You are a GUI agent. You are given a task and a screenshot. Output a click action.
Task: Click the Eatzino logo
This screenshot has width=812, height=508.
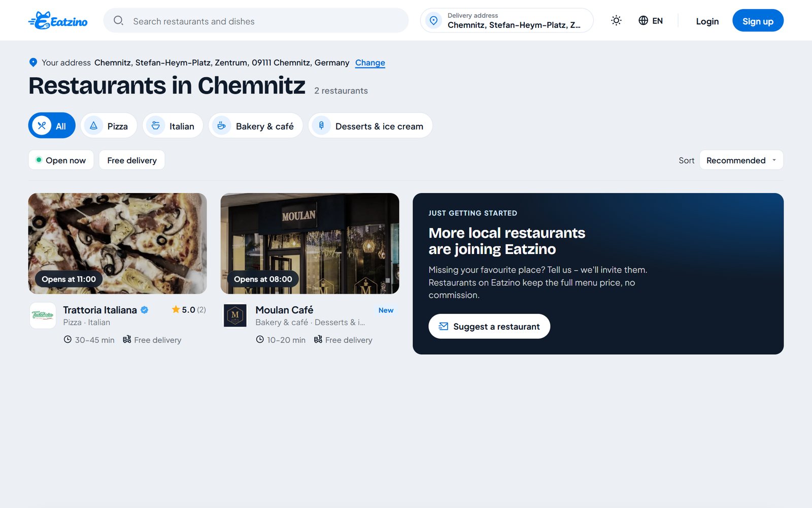click(x=58, y=20)
